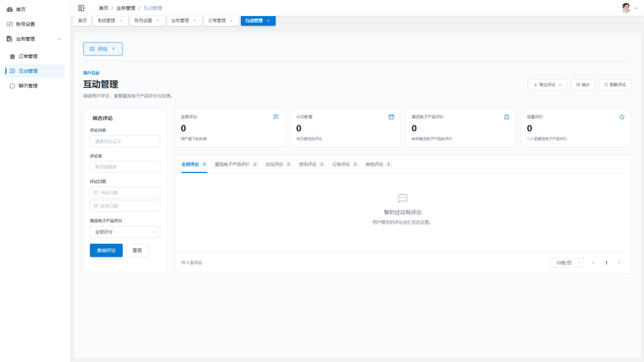Image resolution: width=644 pixels, height=362 pixels.
Task: Click the 今日新增 card calendar icon
Action: 391,117
